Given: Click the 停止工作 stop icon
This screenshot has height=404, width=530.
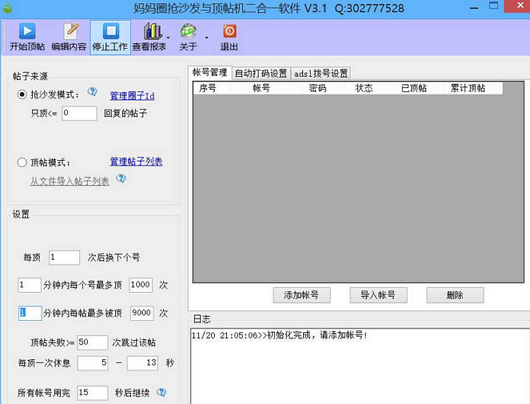Looking at the screenshot, I should tap(111, 31).
